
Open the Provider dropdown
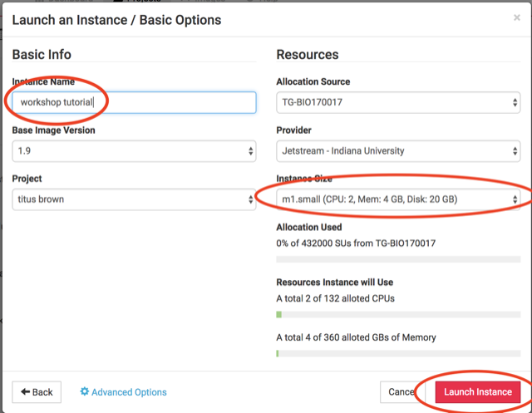(x=398, y=151)
